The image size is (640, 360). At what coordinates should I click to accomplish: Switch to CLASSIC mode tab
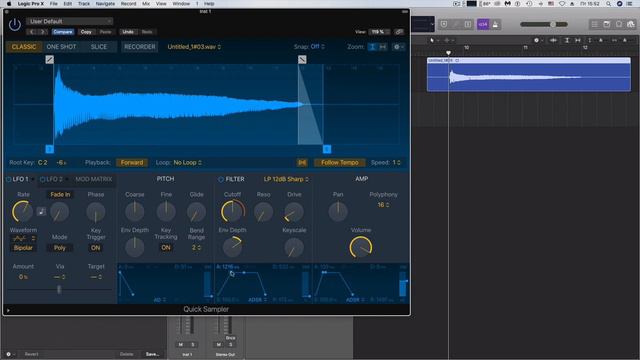(24, 47)
